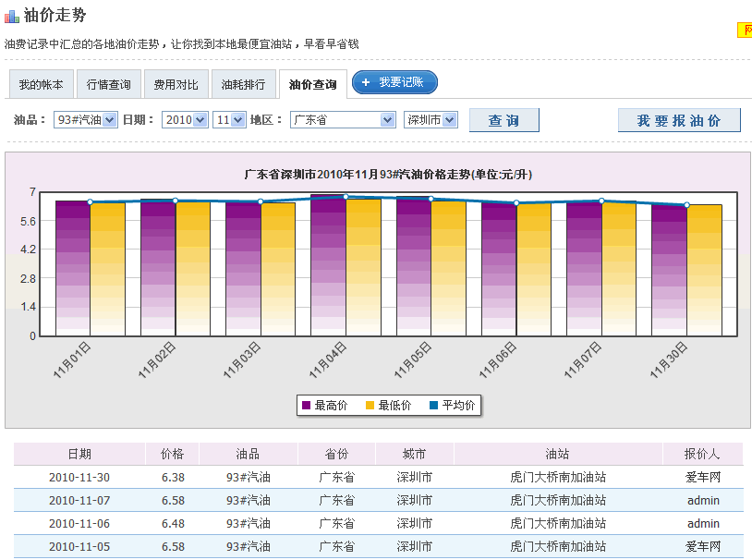This screenshot has height=560, width=752.
Task: Switch to the 费用对比 tab
Action: point(176,83)
